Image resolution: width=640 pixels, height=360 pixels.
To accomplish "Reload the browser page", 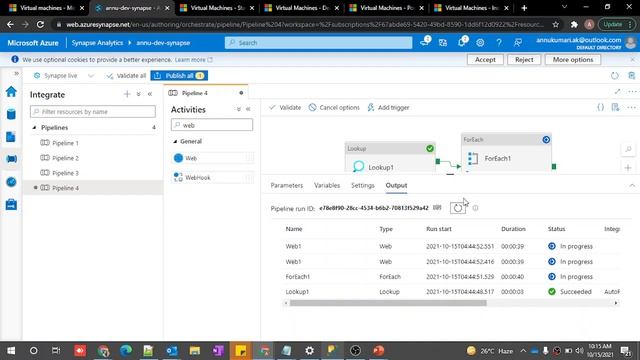I will point(40,24).
